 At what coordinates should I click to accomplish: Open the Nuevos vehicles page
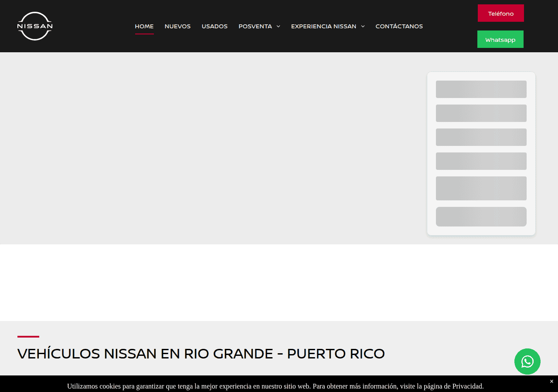(177, 26)
